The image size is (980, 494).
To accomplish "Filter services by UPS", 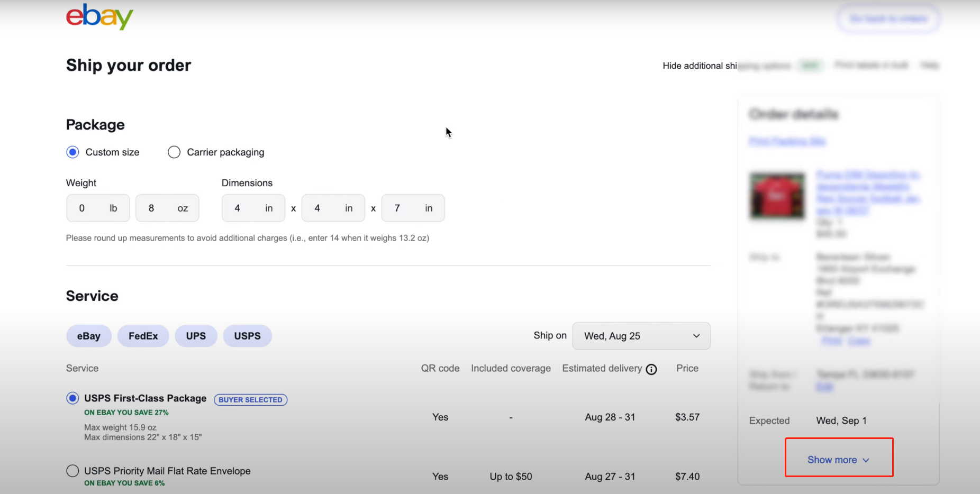I will point(196,336).
